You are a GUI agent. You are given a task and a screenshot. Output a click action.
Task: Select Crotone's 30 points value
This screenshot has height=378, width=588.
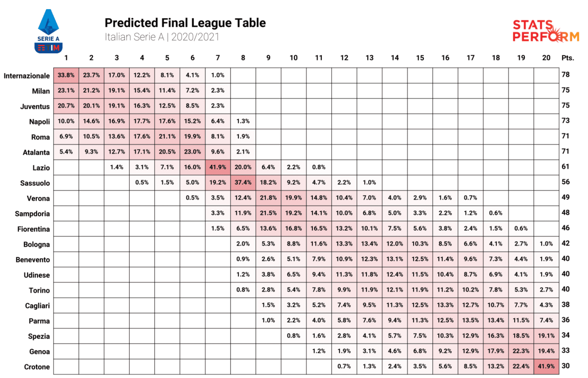click(565, 366)
